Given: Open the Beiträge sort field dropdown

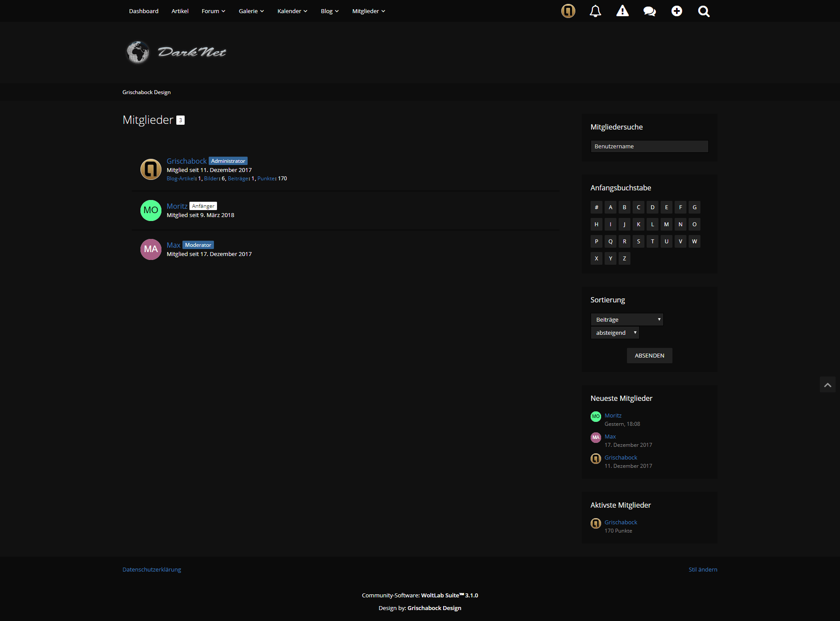Looking at the screenshot, I should [626, 319].
